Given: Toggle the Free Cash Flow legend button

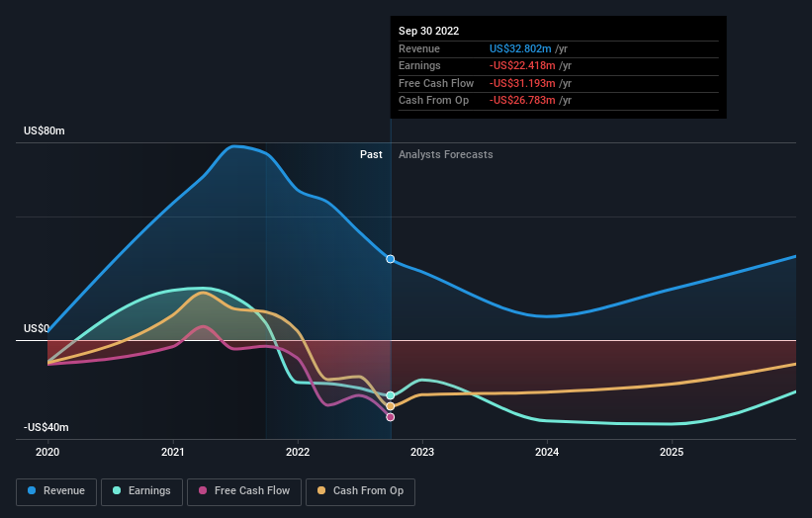Looking at the screenshot, I should click(244, 491).
